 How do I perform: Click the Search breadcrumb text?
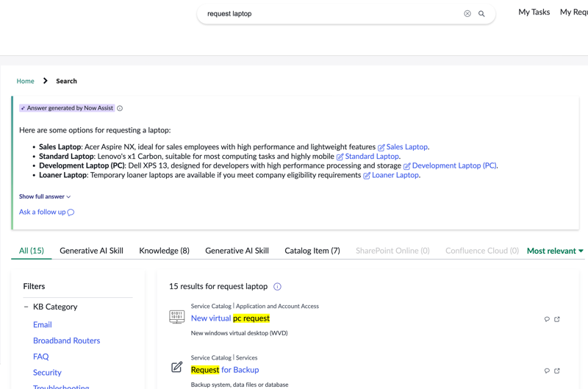(66, 81)
